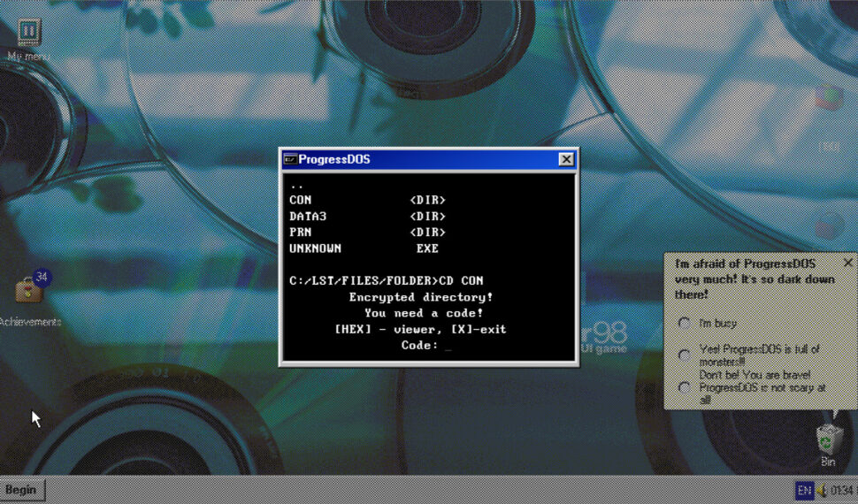This screenshot has width=858, height=504.
Task: Click the 34 badge on Achievements
Action: click(41, 278)
